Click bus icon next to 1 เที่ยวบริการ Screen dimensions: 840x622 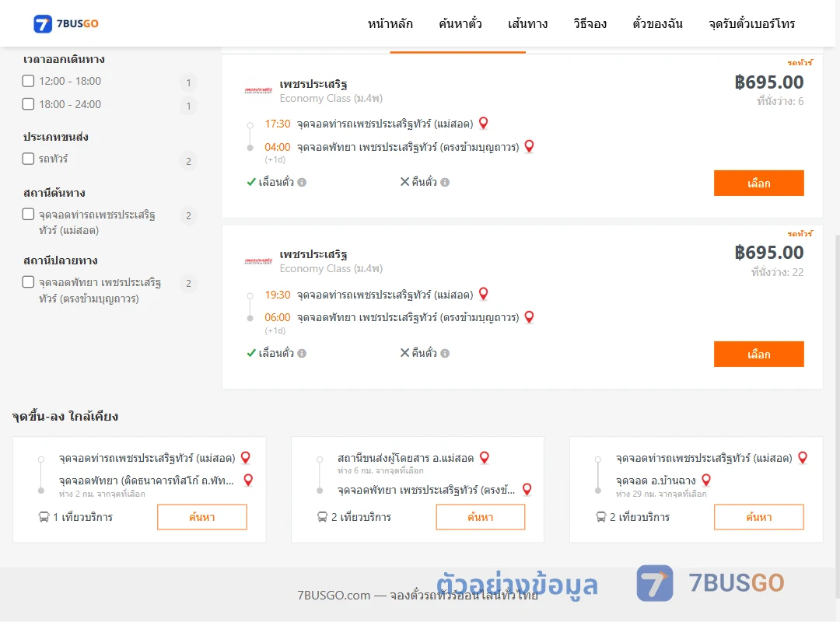[x=44, y=517]
